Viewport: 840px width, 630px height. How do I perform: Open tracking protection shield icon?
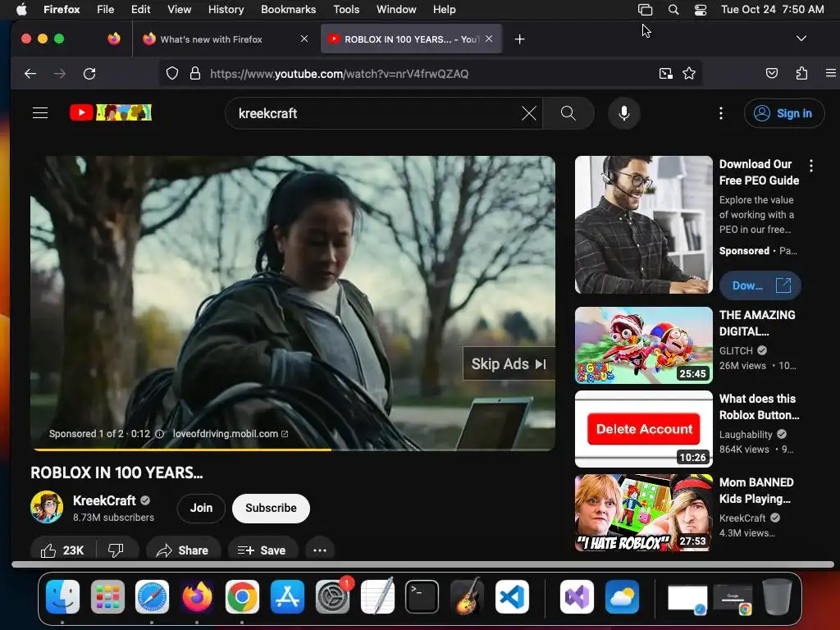(172, 73)
